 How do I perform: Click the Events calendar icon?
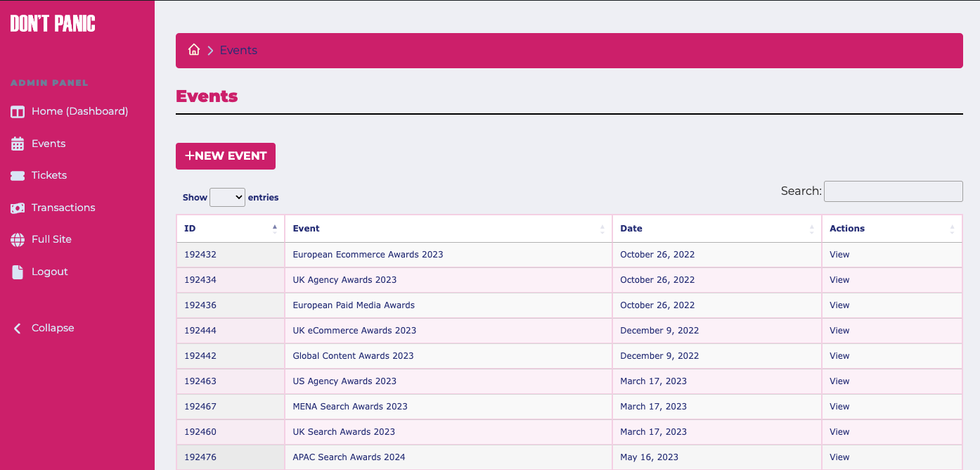pos(16,144)
